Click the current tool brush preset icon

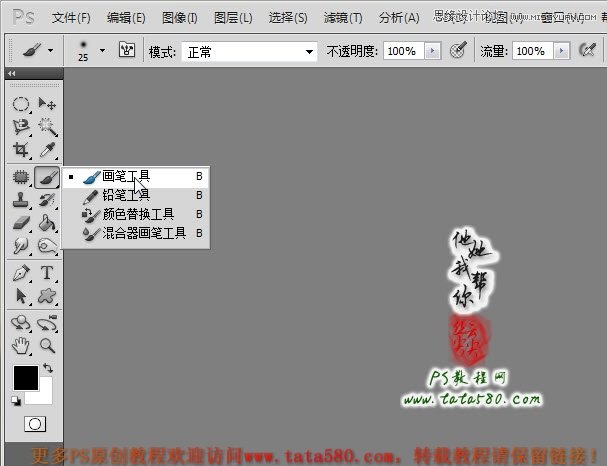tap(32, 50)
